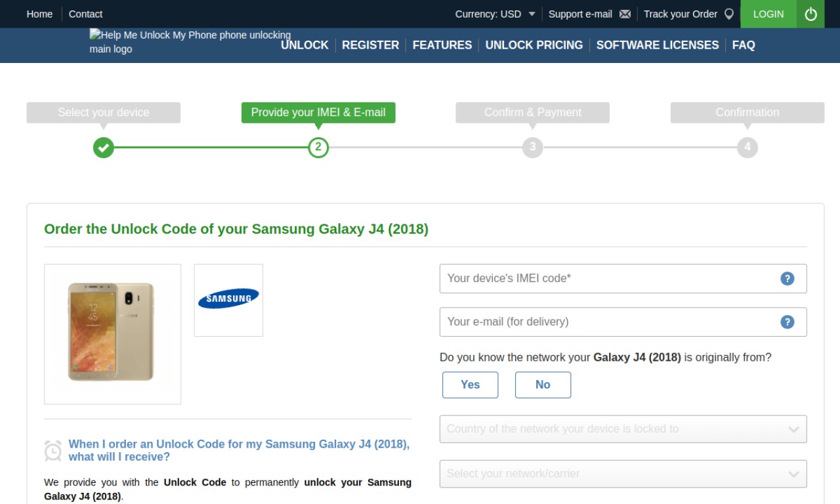Click the completed step one checkmark circle
The height and width of the screenshot is (504, 840).
103,147
